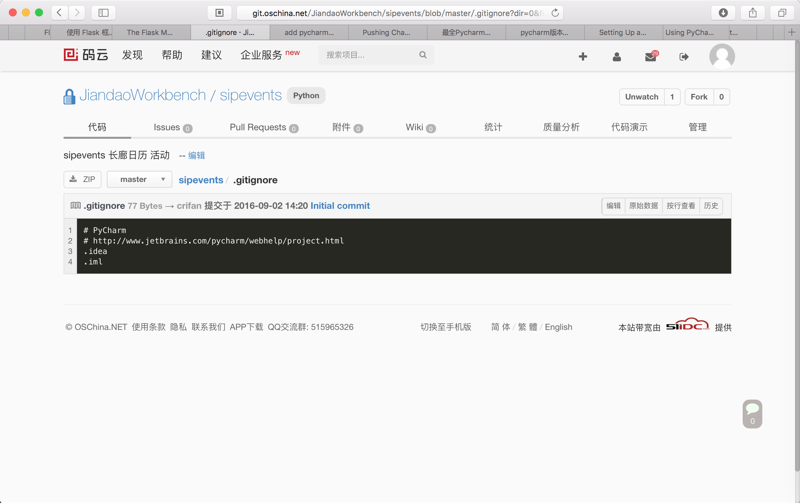
Task: Open the sipevents repository title link
Action: pos(251,95)
